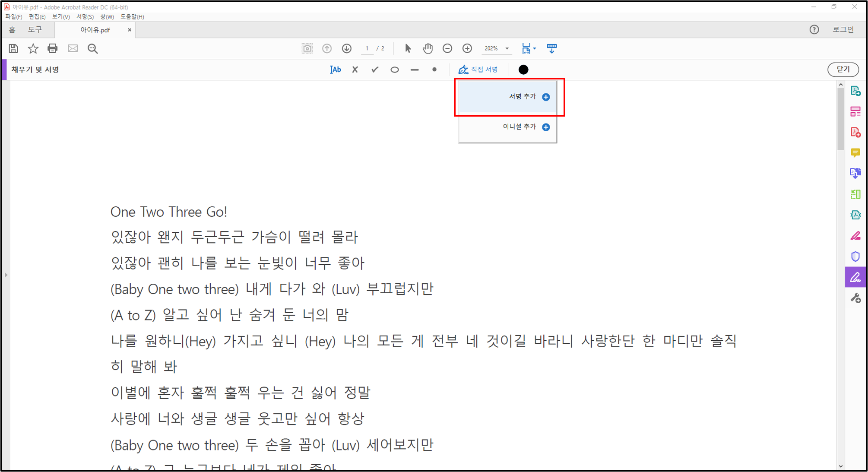
Task: Open the 보기(V) menu
Action: point(60,16)
